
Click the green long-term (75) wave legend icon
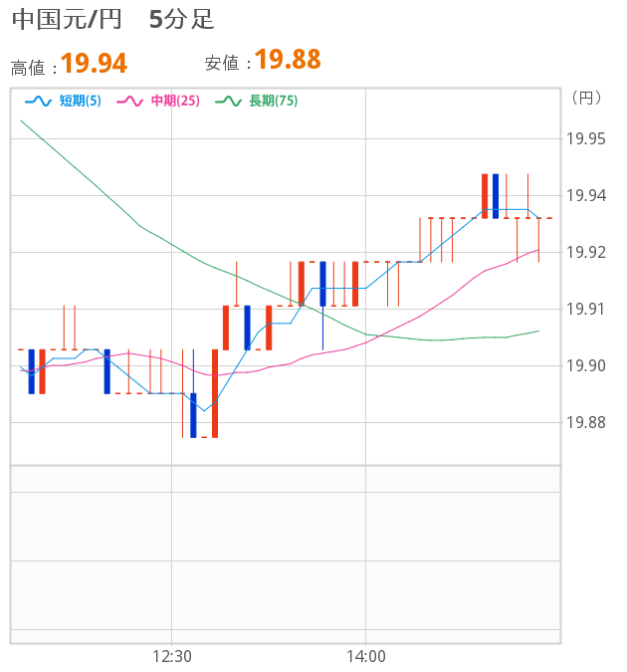click(228, 102)
